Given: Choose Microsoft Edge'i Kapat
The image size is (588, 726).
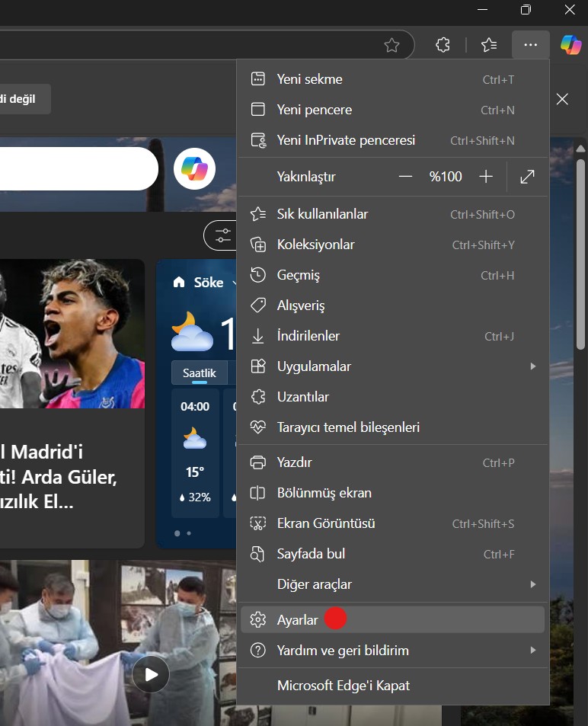Looking at the screenshot, I should click(392, 686).
